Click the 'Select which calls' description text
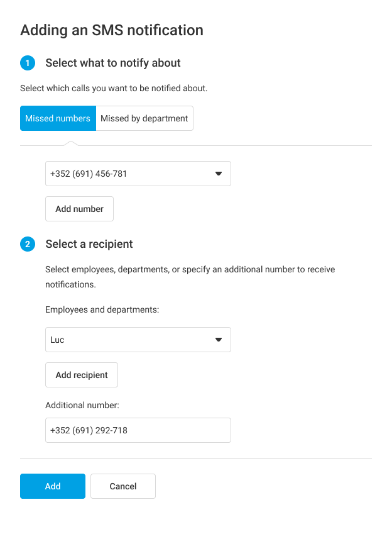The width and height of the screenshot is (392, 534). click(114, 88)
